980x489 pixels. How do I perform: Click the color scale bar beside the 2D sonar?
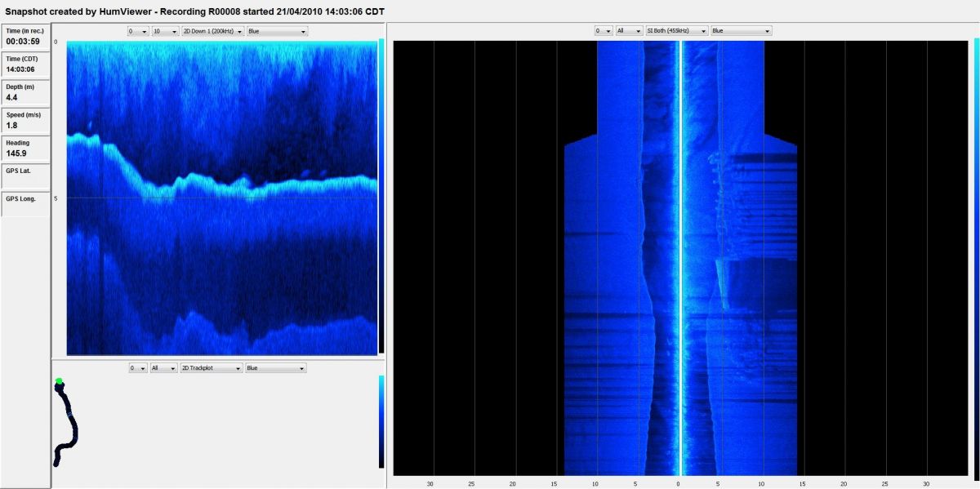click(x=381, y=196)
